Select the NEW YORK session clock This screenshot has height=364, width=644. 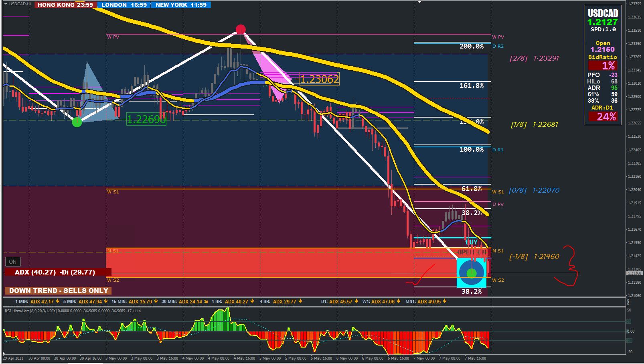181,5
